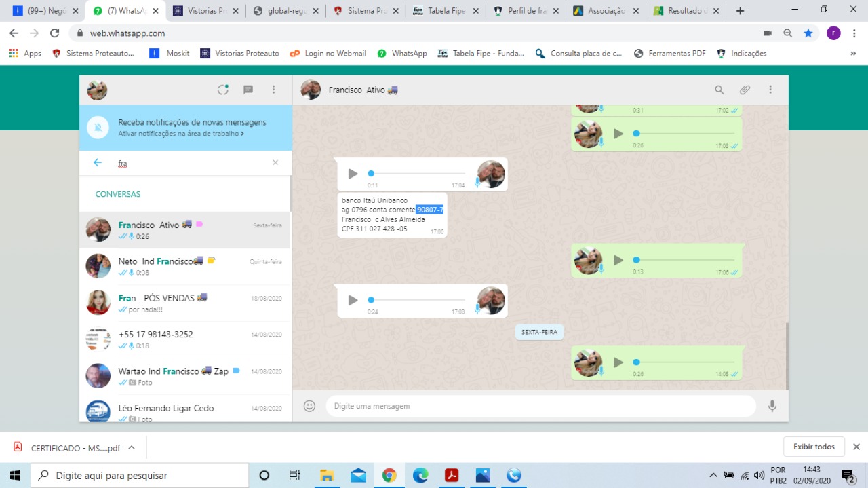The image size is (868, 488).
Task: Expand CERTIFICADO pdf download options chevron
Action: pyautogui.click(x=132, y=447)
